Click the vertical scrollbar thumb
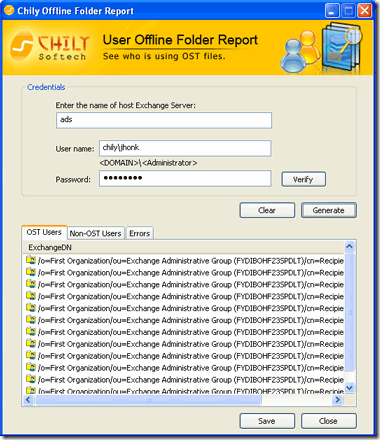 (349, 312)
